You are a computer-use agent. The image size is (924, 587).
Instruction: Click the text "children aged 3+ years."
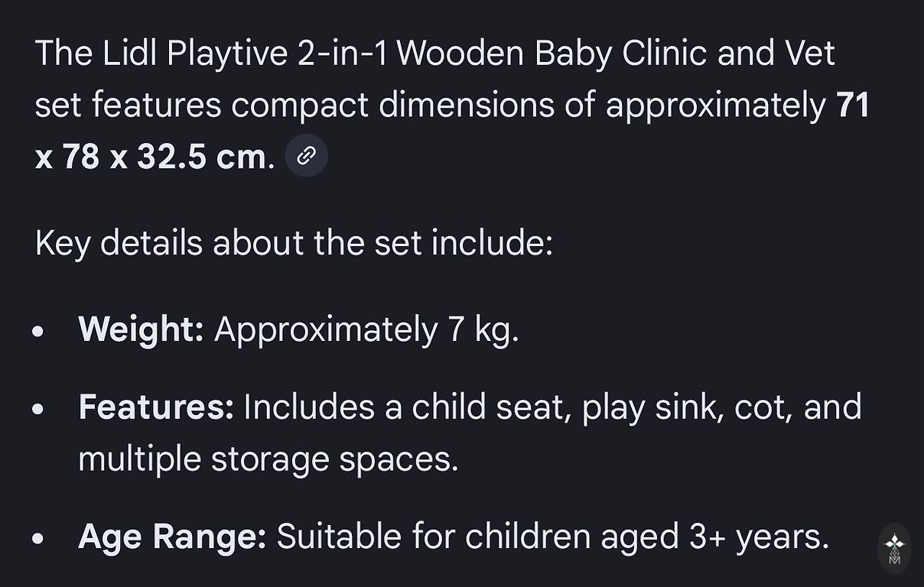click(x=647, y=537)
